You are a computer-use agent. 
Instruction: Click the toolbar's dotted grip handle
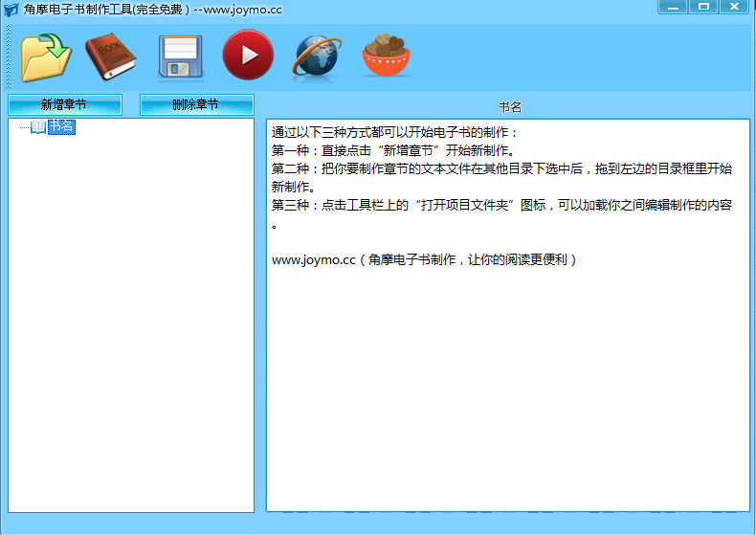point(9,56)
